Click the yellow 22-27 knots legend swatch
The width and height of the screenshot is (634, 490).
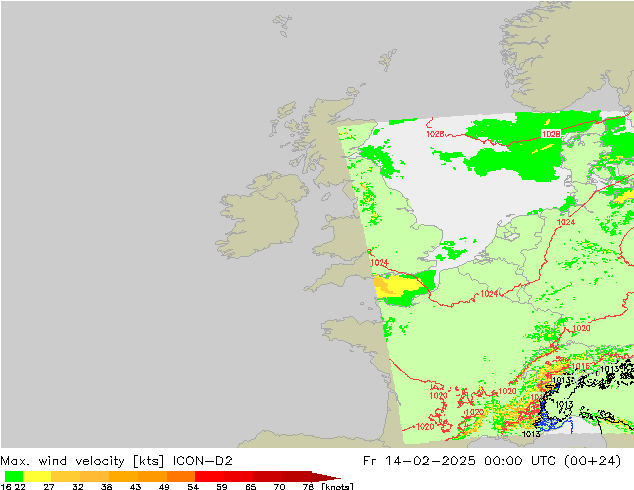[37, 476]
